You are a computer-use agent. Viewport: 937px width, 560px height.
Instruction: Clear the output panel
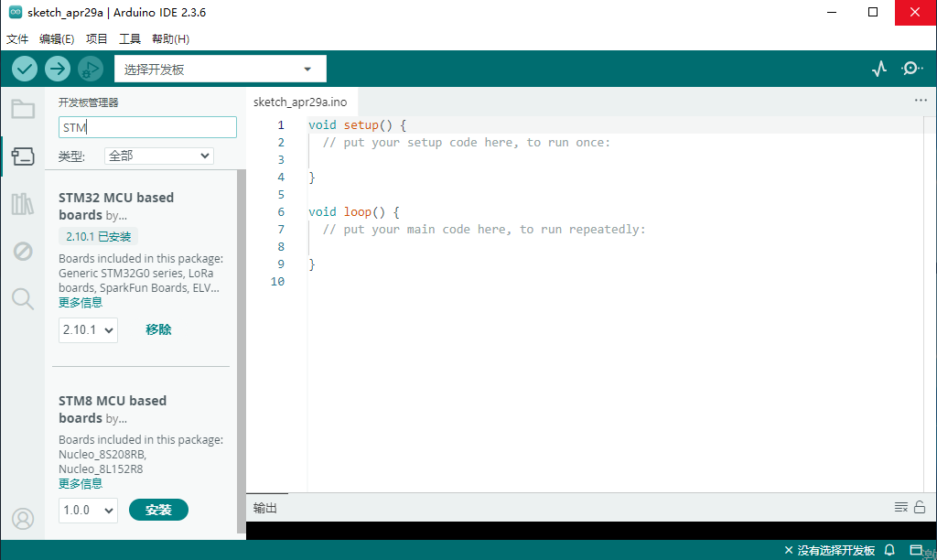pyautogui.click(x=900, y=508)
